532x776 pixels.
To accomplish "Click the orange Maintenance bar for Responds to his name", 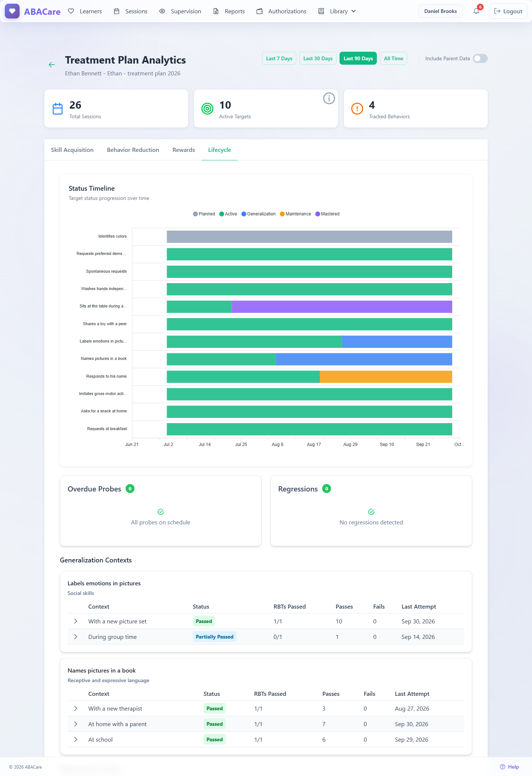I will point(386,377).
